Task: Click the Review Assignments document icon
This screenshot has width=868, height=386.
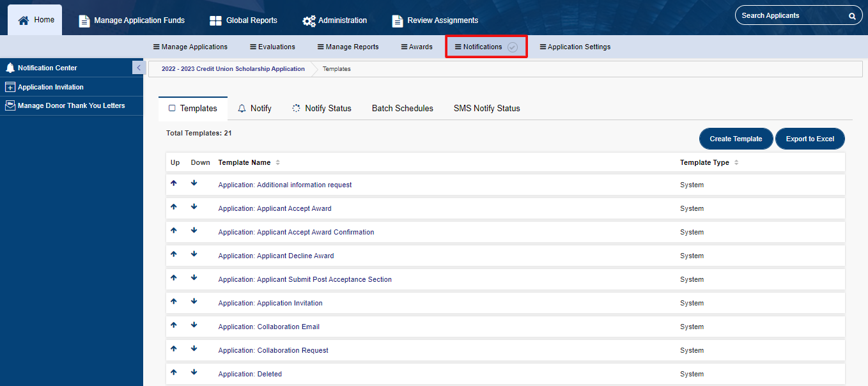Action: pos(398,20)
